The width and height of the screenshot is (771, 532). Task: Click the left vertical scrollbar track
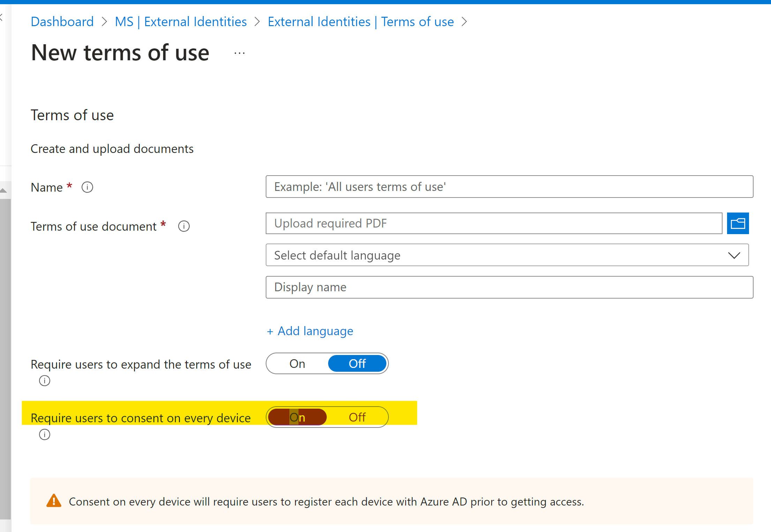[5, 359]
